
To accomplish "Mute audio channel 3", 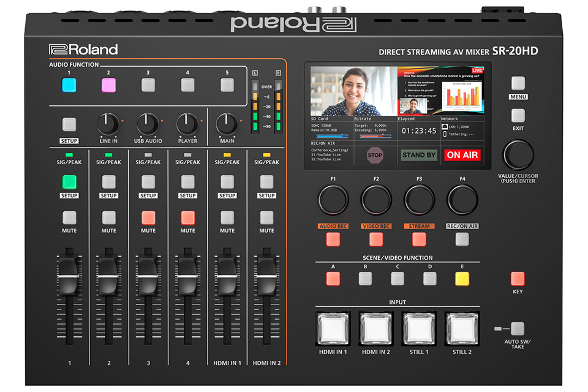I will [x=148, y=217].
